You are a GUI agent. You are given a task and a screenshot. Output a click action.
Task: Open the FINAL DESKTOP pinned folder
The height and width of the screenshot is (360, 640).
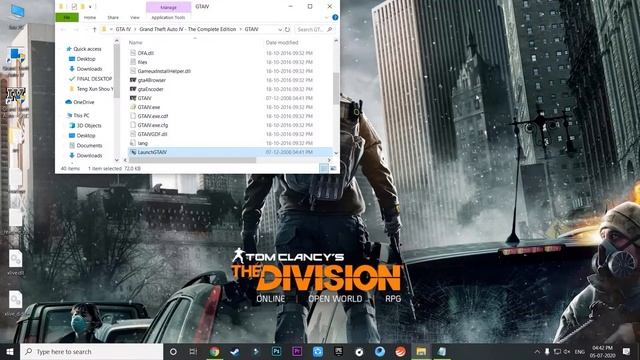coord(94,79)
